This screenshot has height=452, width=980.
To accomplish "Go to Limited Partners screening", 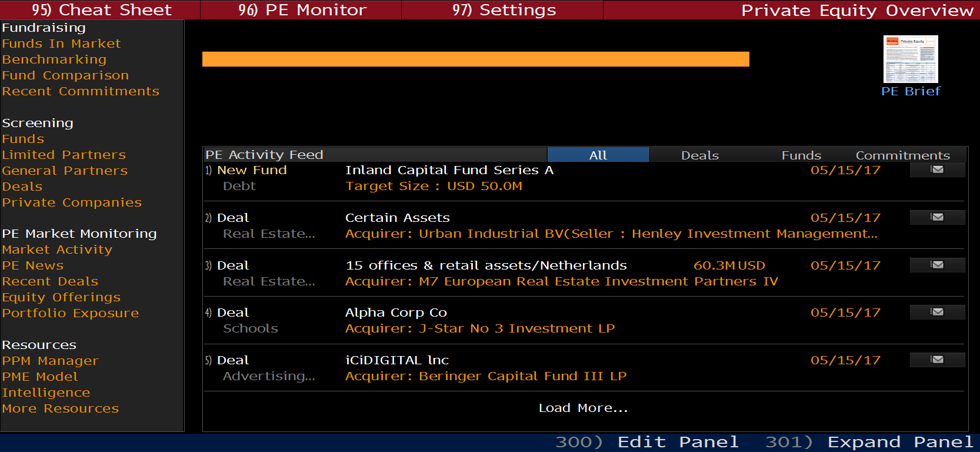I will tap(64, 155).
